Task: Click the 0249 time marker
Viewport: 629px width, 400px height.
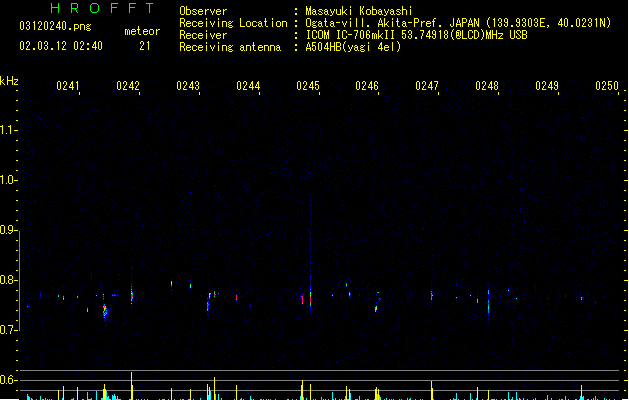Action: coord(547,86)
